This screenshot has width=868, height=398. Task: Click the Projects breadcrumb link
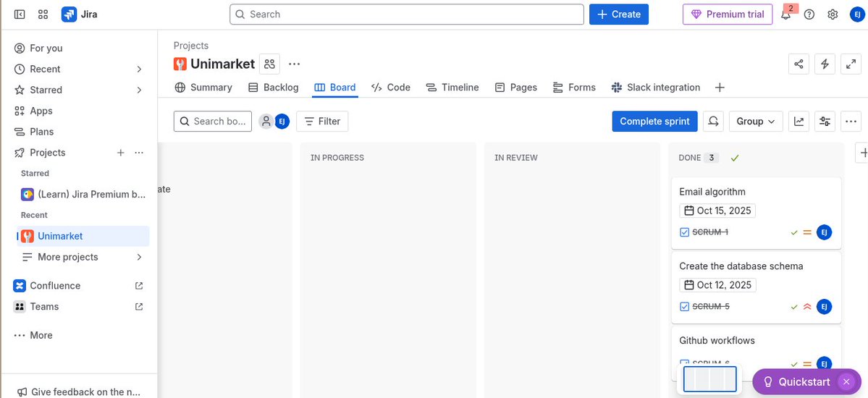pos(191,46)
